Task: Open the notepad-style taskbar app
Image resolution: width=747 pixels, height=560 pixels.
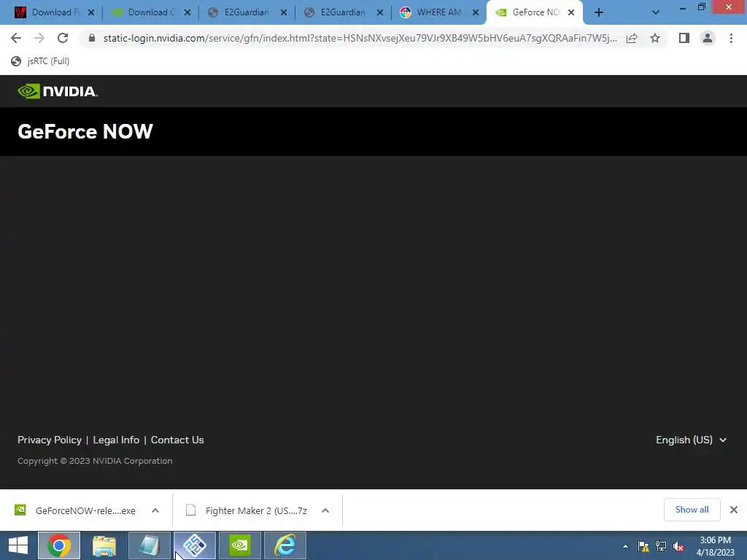Action: [x=149, y=545]
